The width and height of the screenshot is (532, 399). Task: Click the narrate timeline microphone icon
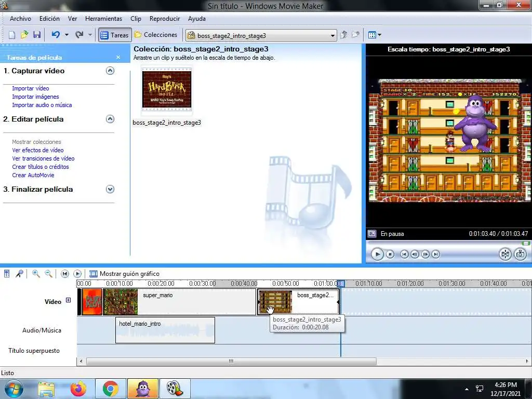[x=19, y=273]
